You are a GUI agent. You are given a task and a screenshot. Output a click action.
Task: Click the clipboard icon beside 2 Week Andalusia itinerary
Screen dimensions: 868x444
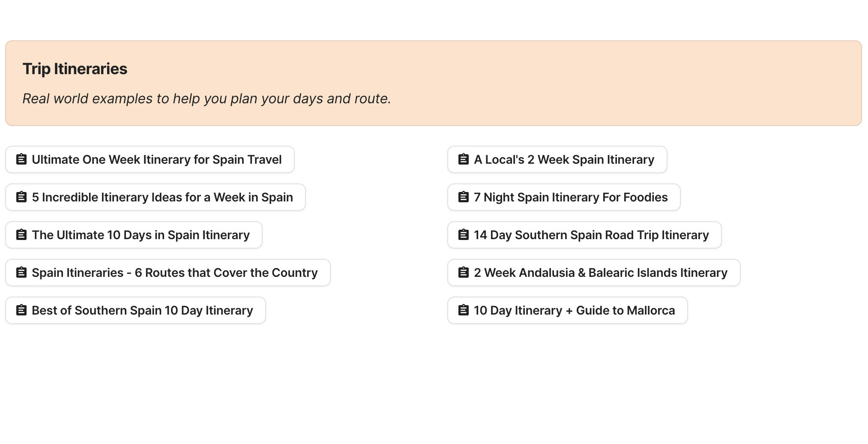coord(463,272)
